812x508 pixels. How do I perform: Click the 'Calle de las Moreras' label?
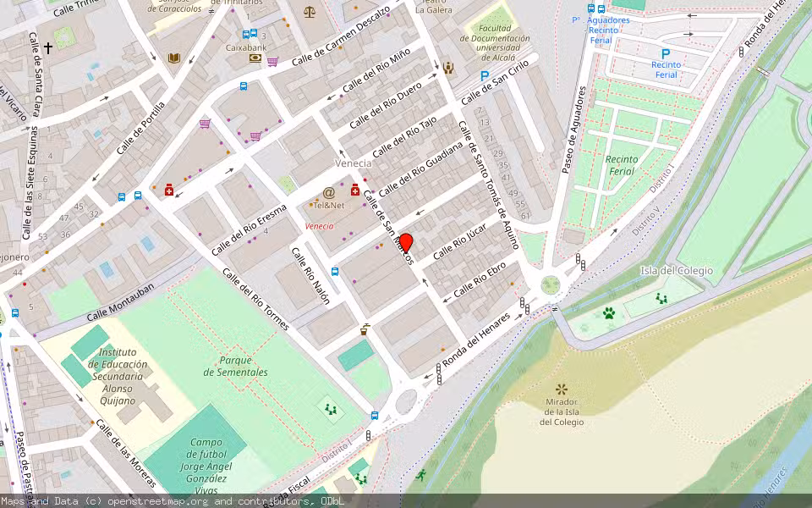pos(126,454)
